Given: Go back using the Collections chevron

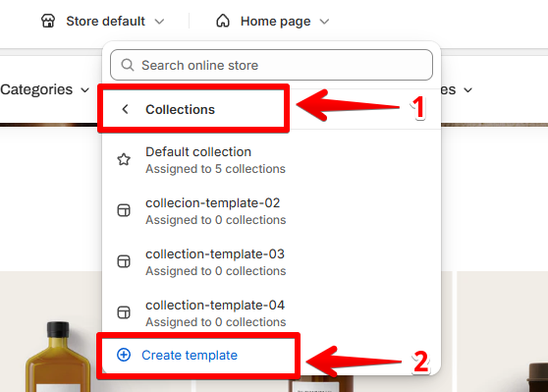Looking at the screenshot, I should pyautogui.click(x=125, y=109).
